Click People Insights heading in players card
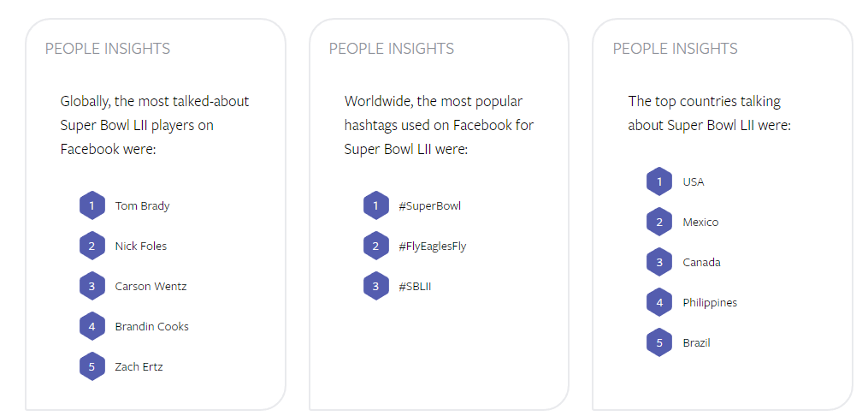This screenshot has height=416, width=868. pos(108,49)
